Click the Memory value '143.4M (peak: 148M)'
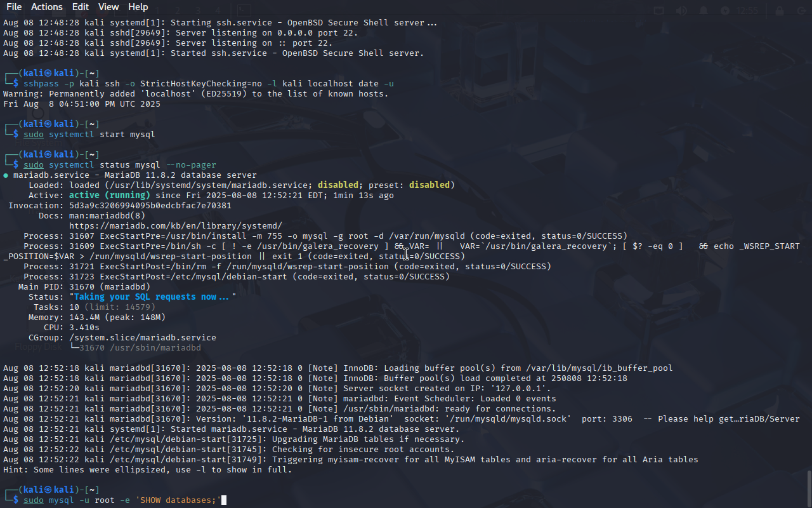This screenshot has width=812, height=508. tap(117, 317)
